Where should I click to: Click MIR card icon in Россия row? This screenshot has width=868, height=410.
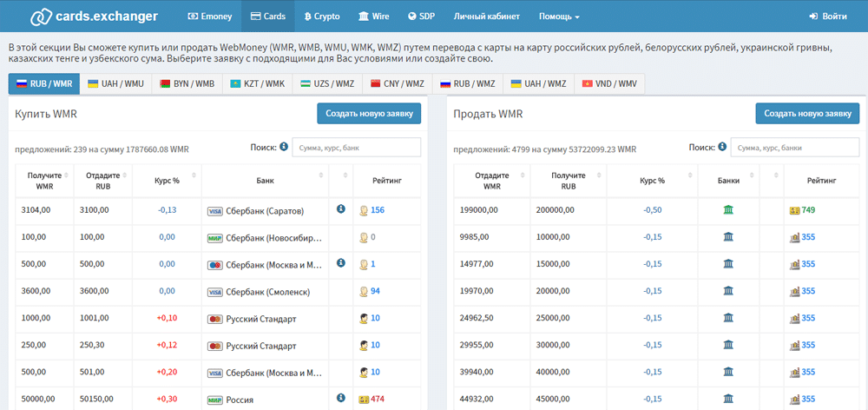pos(214,400)
